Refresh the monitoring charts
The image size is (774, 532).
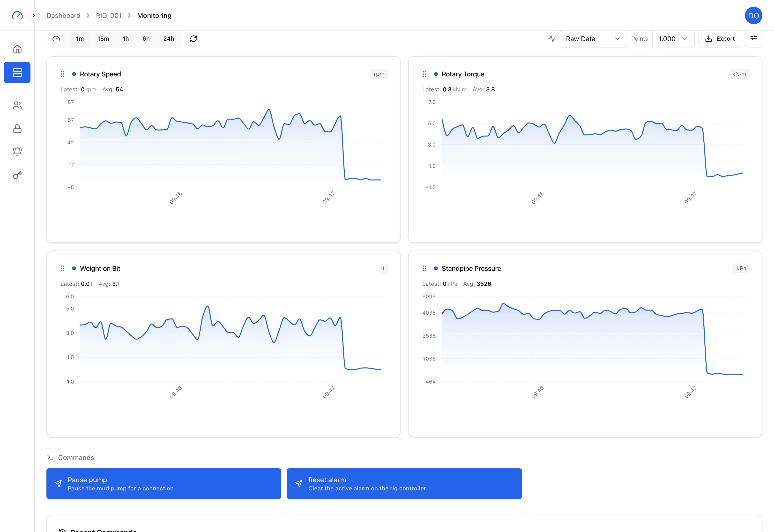coord(193,39)
